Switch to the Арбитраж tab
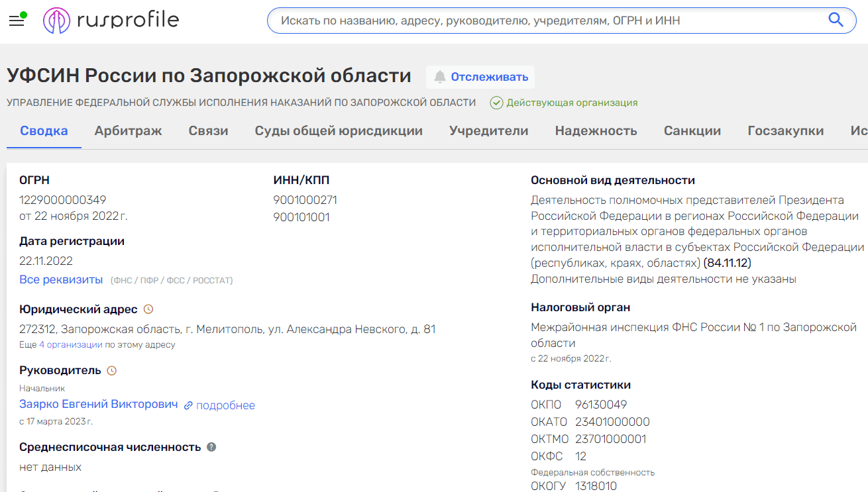This screenshot has height=492, width=868. pos(129,130)
